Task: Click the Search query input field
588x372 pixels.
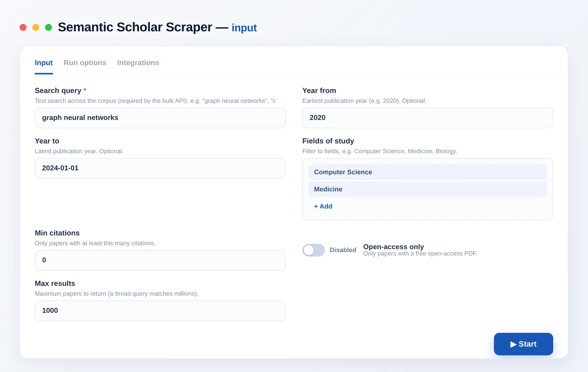Action: (x=160, y=118)
